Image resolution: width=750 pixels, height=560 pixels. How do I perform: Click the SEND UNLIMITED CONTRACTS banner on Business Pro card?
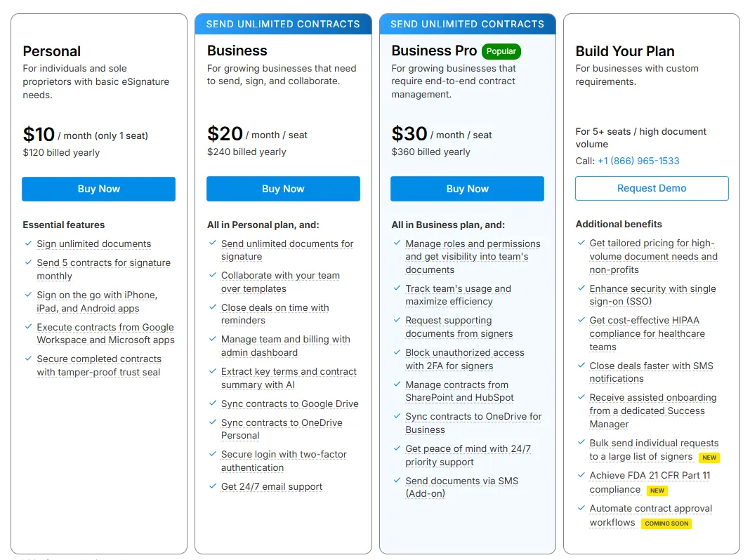tap(467, 24)
